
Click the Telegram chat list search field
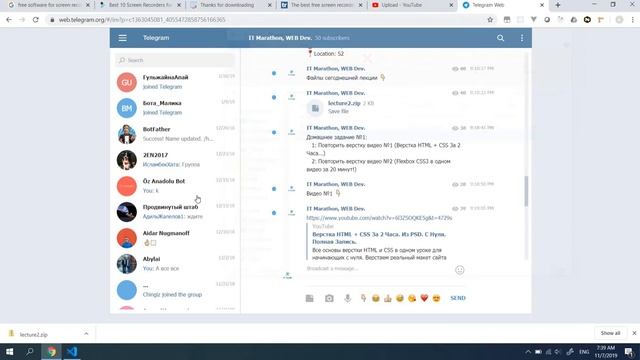175,60
